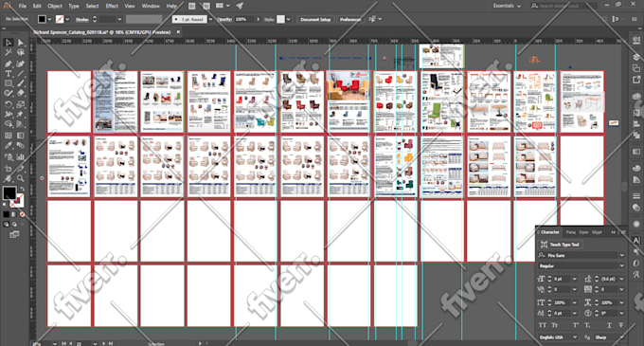Select the Rectangle tool

click(9, 83)
